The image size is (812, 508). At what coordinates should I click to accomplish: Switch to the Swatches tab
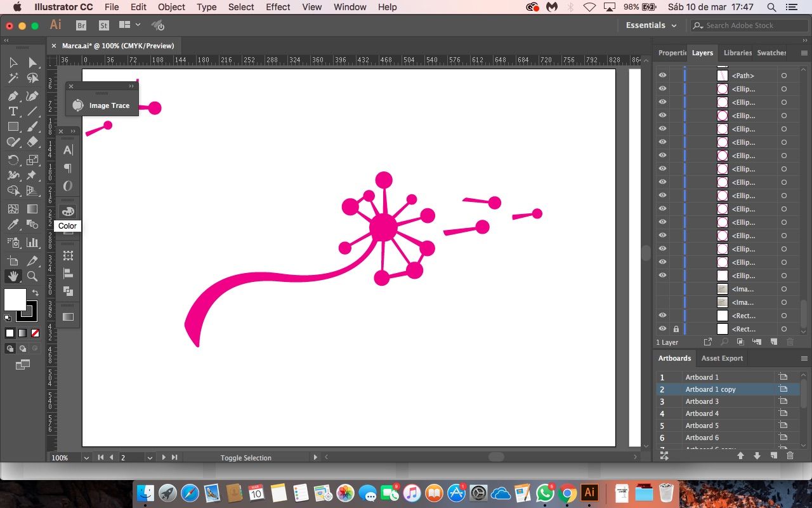click(x=771, y=53)
